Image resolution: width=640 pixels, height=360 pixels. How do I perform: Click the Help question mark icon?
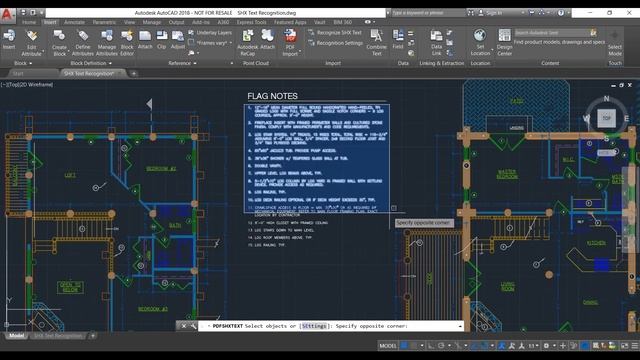(x=561, y=13)
